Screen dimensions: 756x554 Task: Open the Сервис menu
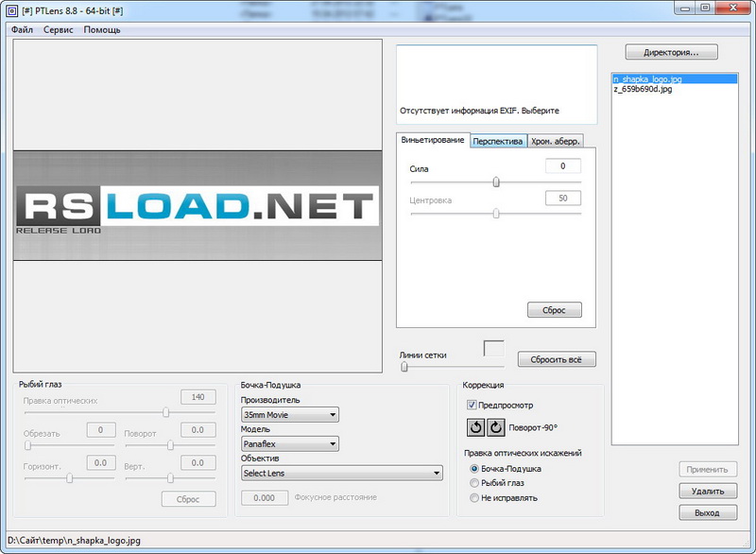pos(59,30)
